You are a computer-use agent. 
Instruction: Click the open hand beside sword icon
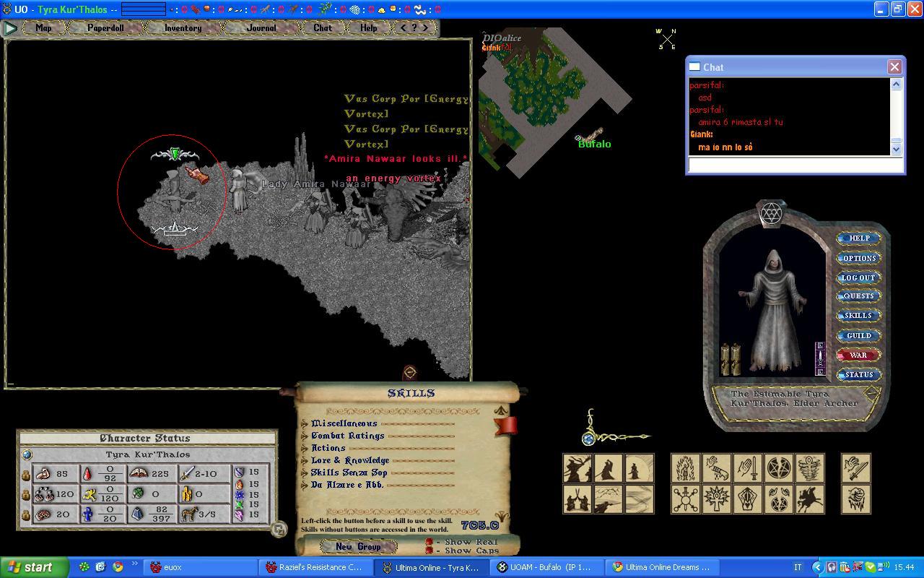click(748, 468)
